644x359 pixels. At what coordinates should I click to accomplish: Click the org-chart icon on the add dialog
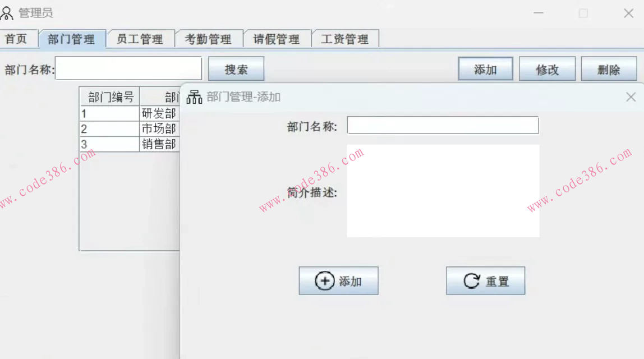click(x=194, y=96)
